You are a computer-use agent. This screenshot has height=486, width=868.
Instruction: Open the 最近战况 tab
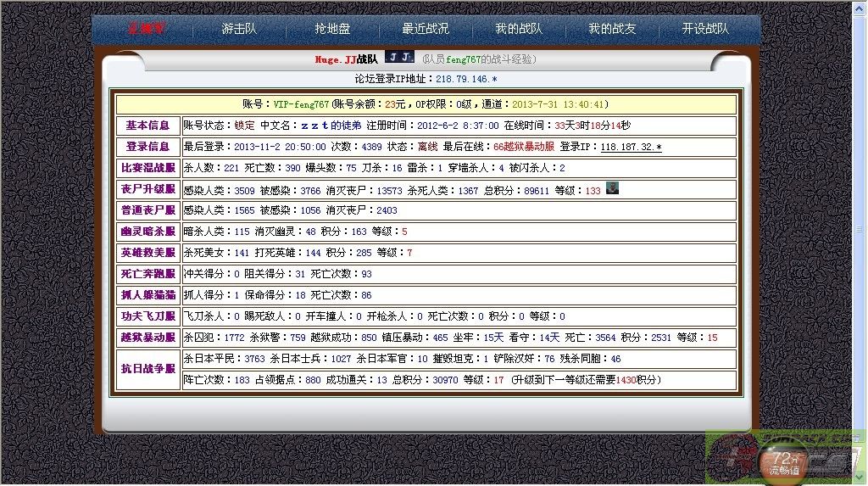click(426, 29)
